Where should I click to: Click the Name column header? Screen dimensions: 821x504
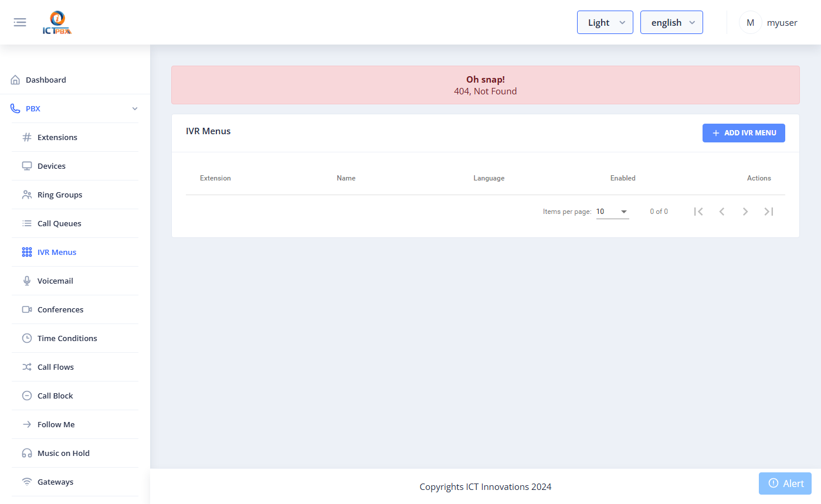(346, 178)
